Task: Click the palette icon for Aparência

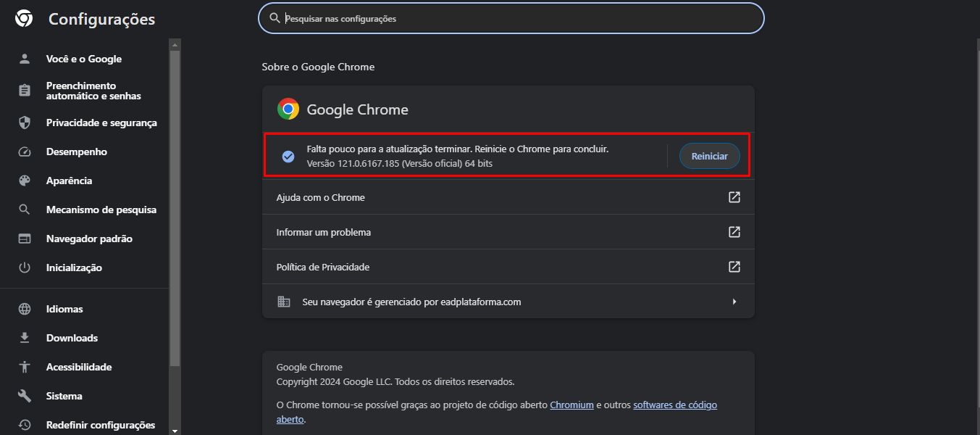Action: coord(25,181)
